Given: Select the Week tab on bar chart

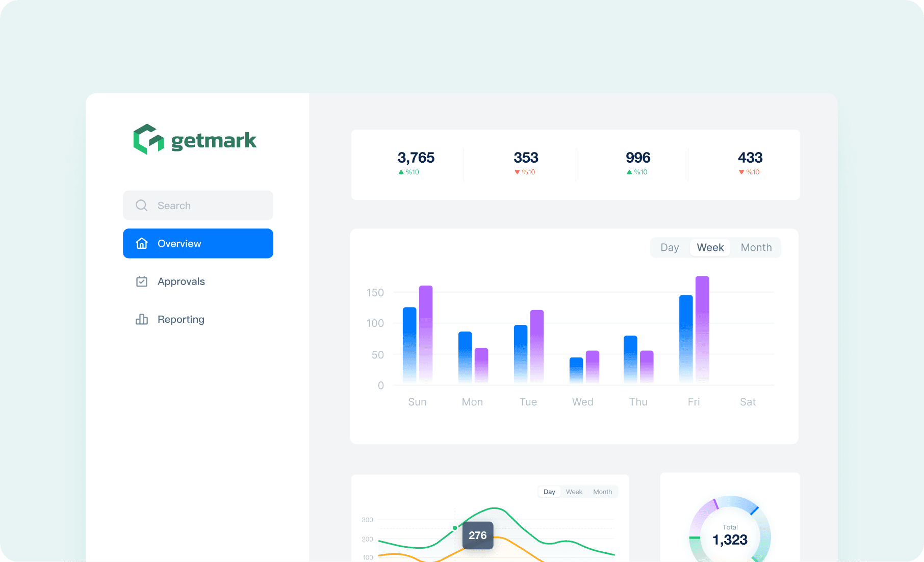Looking at the screenshot, I should [x=710, y=247].
